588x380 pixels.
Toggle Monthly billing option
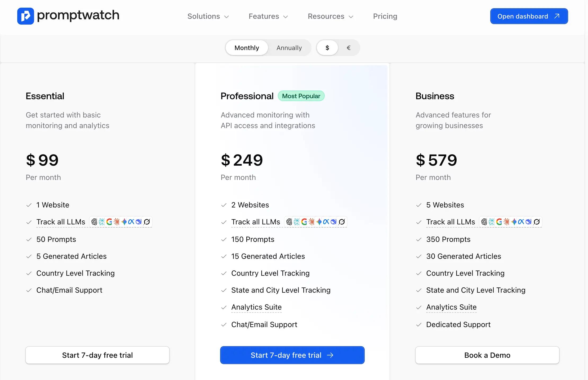(246, 48)
